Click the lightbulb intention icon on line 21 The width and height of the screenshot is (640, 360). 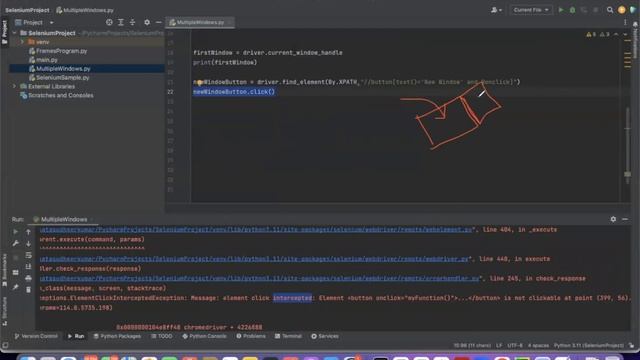click(199, 82)
